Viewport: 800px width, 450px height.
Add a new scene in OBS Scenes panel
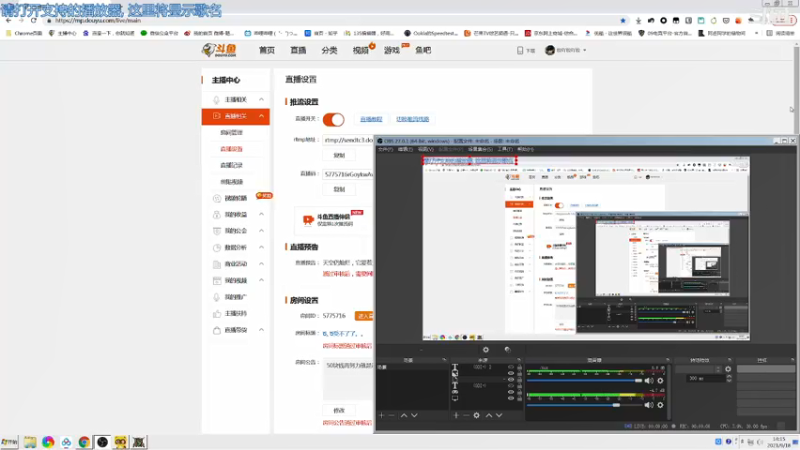pos(381,415)
